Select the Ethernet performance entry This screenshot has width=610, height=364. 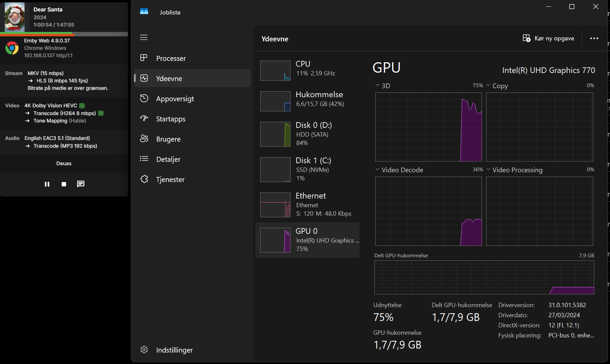[x=307, y=204]
